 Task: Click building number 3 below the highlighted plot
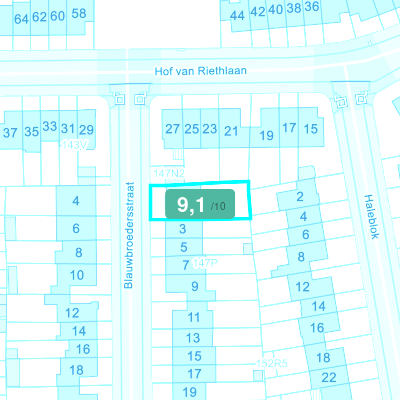click(x=183, y=229)
